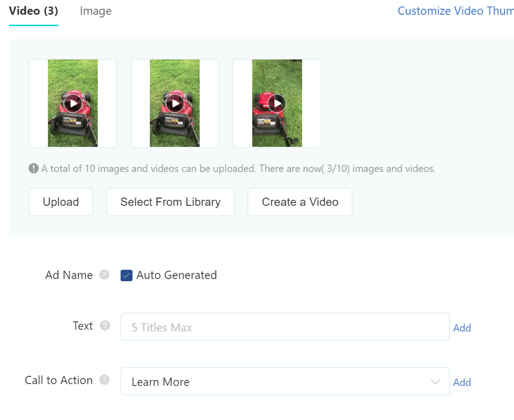Select the Video (3) tab
This screenshot has width=514, height=420.
pyautogui.click(x=34, y=11)
